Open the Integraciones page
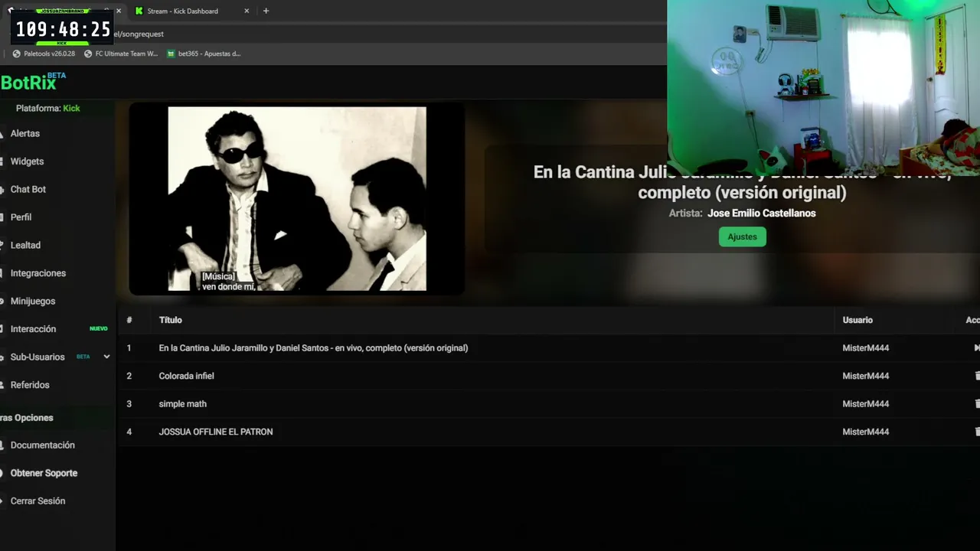The width and height of the screenshot is (980, 551). [38, 273]
